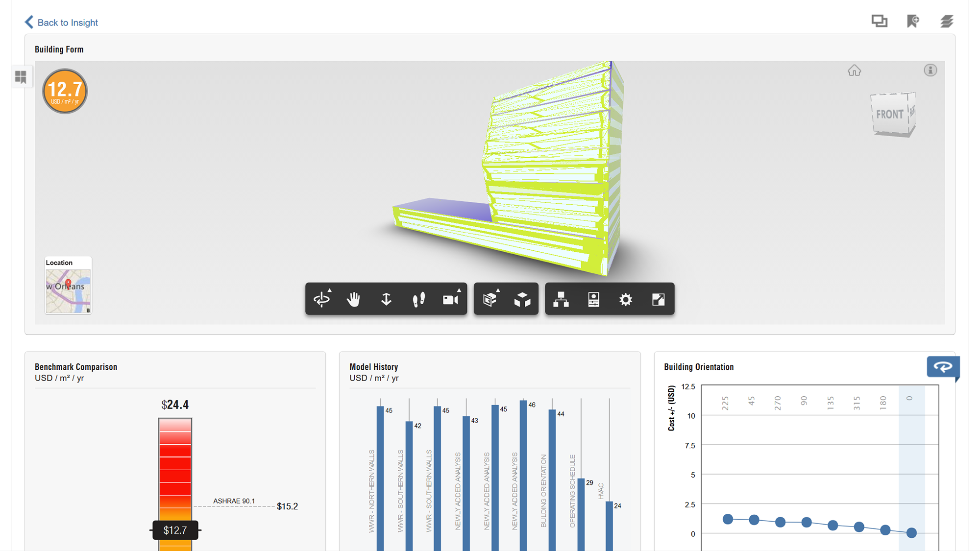Click the $12.7 marker on benchmark bar
This screenshot has width=980, height=551.
click(175, 530)
